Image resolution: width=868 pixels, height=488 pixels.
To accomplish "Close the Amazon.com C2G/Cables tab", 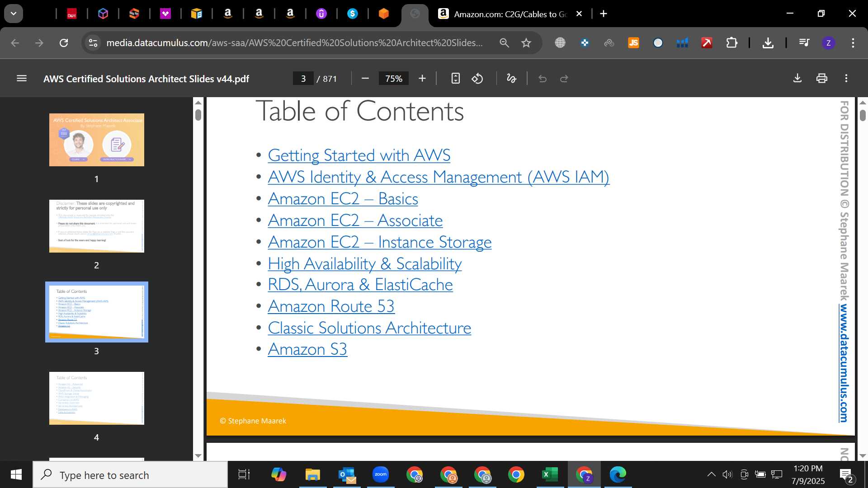I will pos(579,14).
